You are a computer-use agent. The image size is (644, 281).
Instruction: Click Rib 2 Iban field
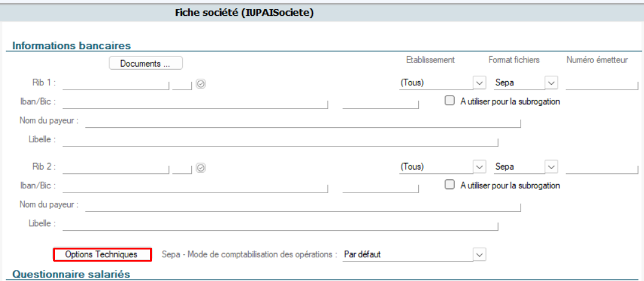coord(195,186)
